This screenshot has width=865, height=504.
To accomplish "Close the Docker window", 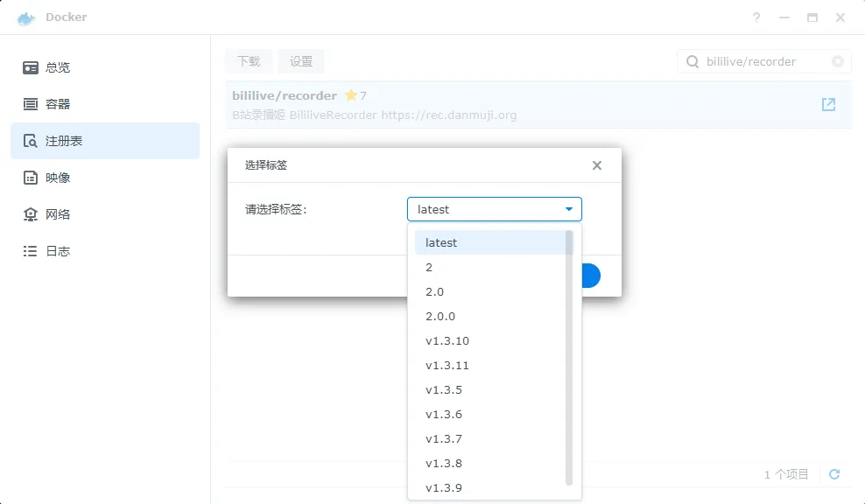I will 840,17.
